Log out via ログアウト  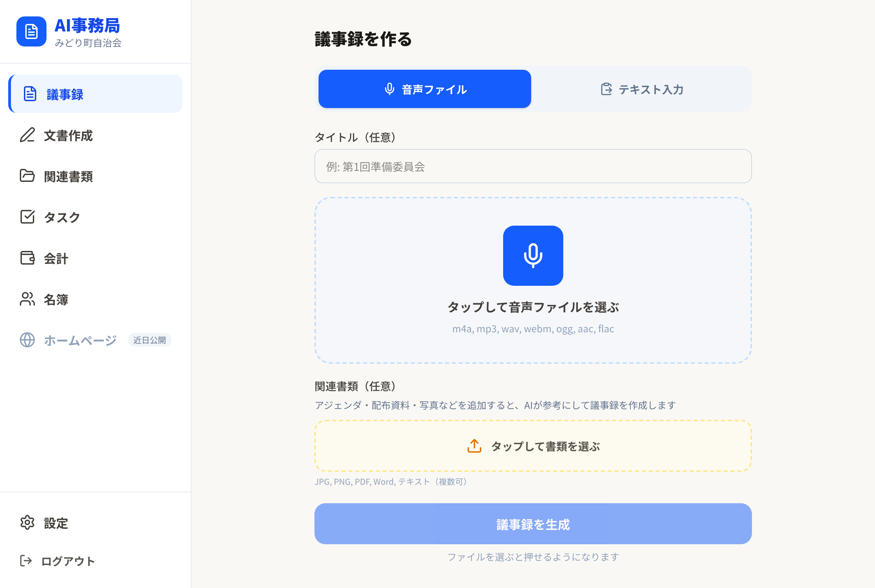tap(95, 561)
